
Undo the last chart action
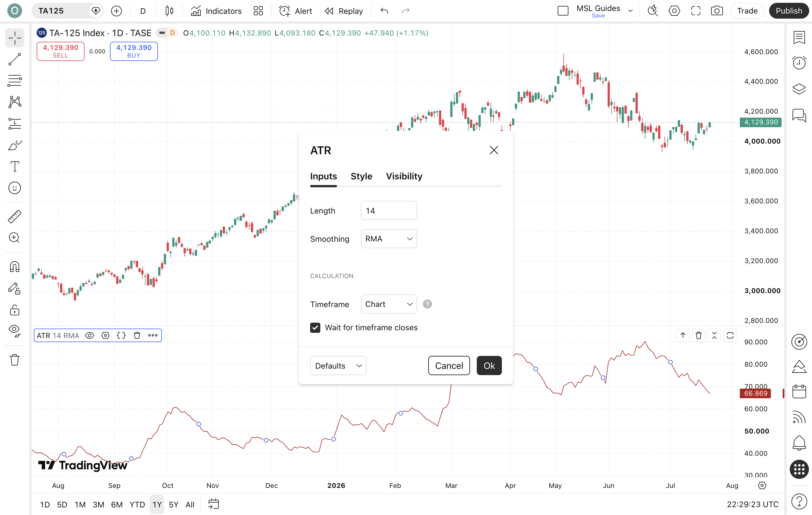tap(384, 11)
